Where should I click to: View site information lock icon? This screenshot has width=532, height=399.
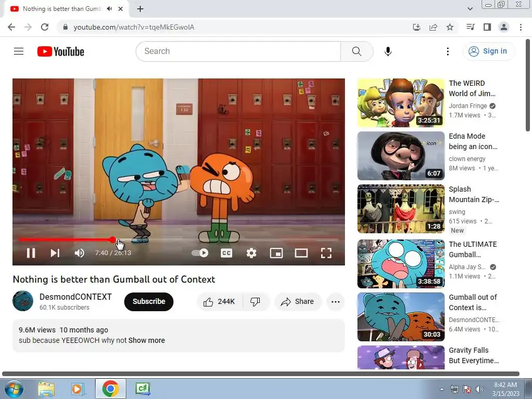[x=65, y=27]
